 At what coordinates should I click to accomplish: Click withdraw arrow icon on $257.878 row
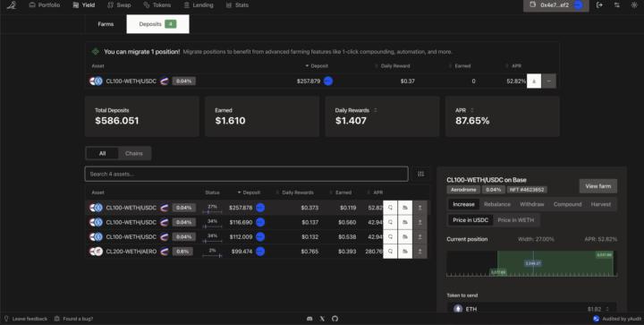(x=419, y=208)
